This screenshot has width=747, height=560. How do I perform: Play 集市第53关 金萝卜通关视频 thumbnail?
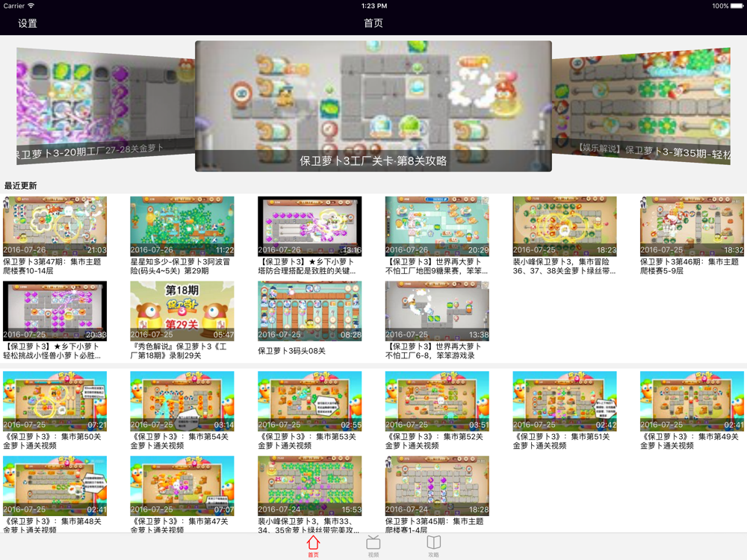click(310, 401)
